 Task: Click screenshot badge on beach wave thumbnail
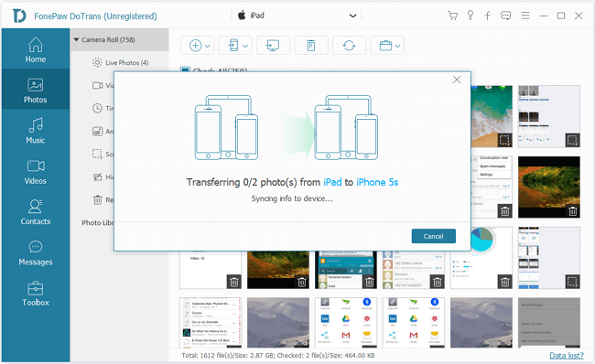click(504, 140)
